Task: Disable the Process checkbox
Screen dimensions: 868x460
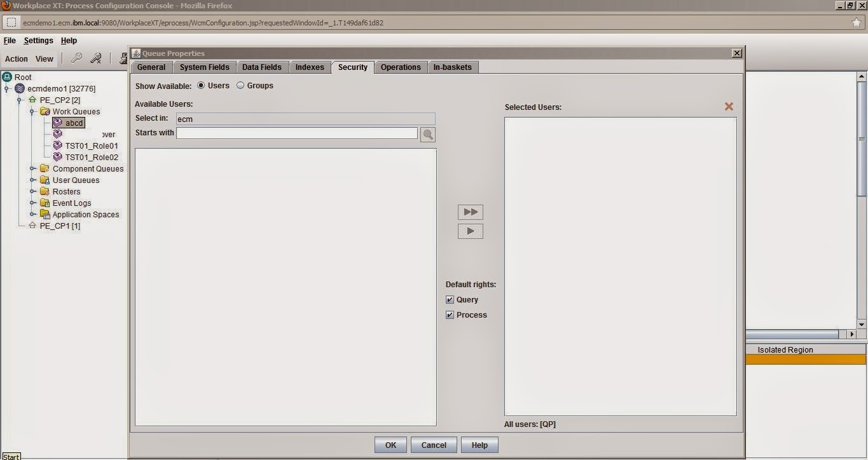Action: pos(450,315)
